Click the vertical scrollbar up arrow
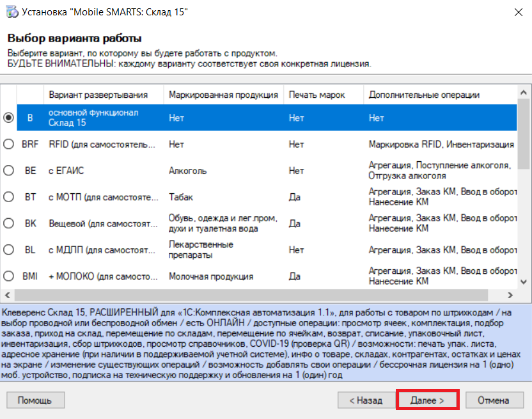The image size is (532, 419). pyautogui.click(x=524, y=92)
